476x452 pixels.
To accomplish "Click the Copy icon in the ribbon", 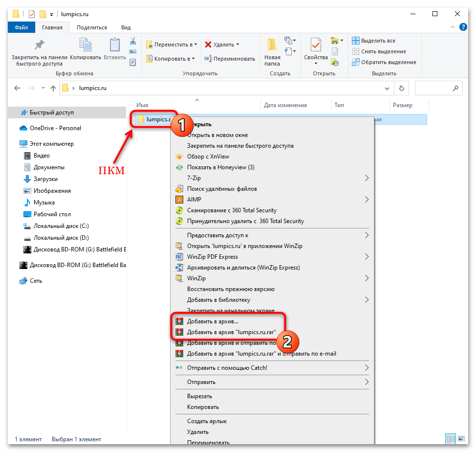I will point(86,45).
